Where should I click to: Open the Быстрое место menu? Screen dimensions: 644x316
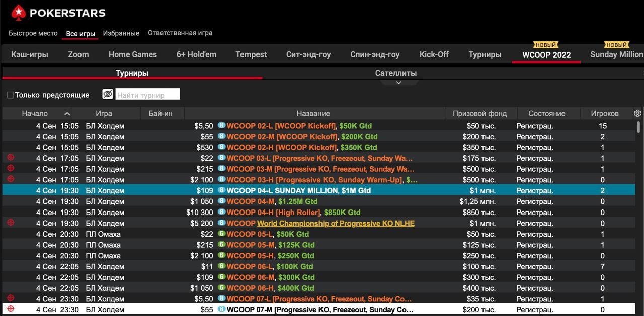coord(33,33)
